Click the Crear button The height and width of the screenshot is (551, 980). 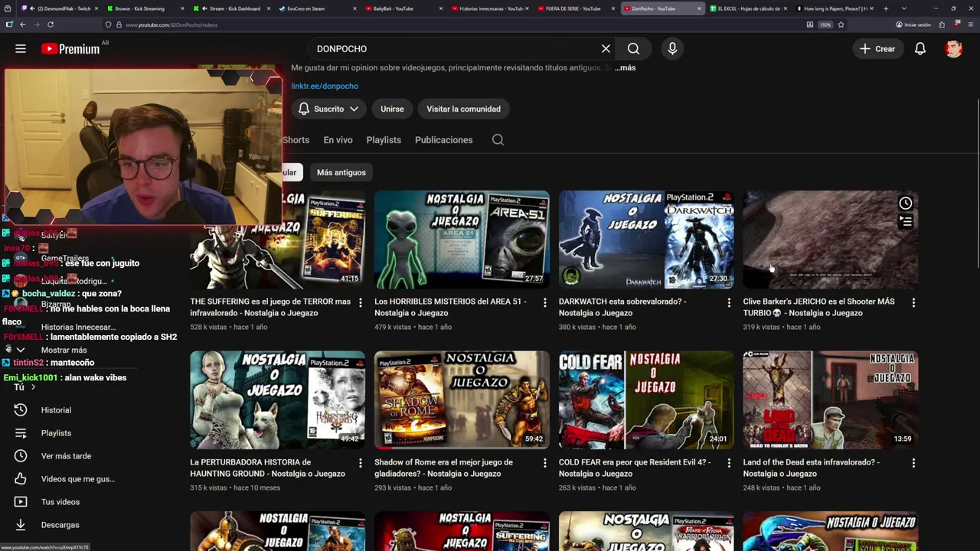tap(877, 48)
